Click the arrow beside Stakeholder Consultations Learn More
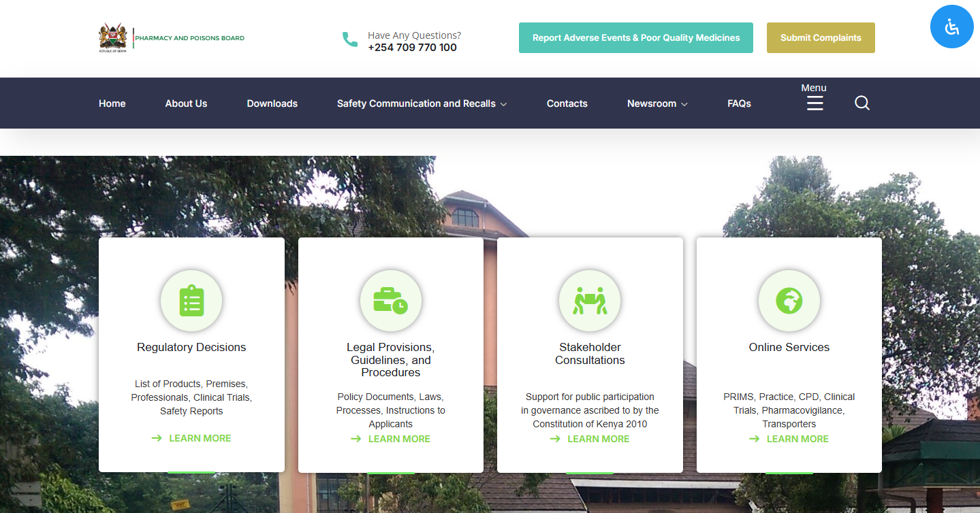The height and width of the screenshot is (513, 980). (555, 439)
